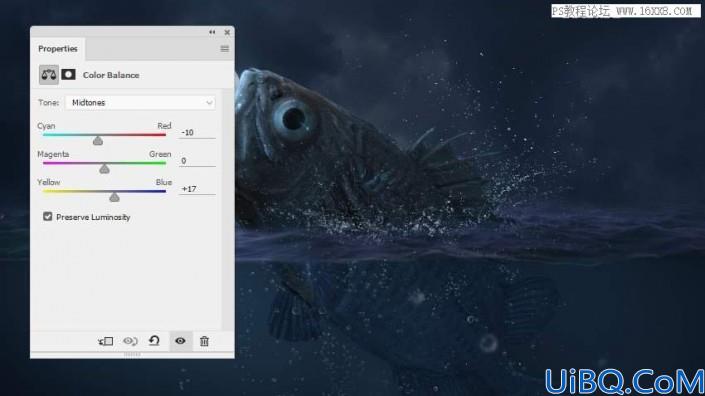Switch to the Properties tab
Screen dimensions: 705x396
[x=58, y=49]
